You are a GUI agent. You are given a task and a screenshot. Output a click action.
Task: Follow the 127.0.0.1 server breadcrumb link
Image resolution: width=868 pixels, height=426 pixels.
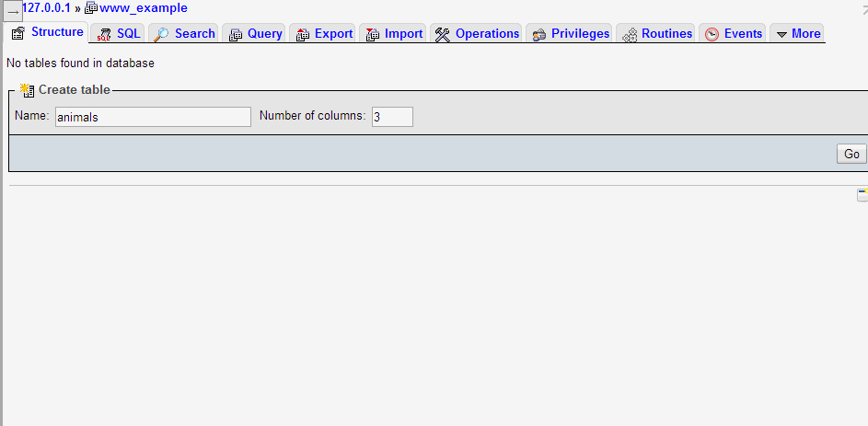pos(47,8)
